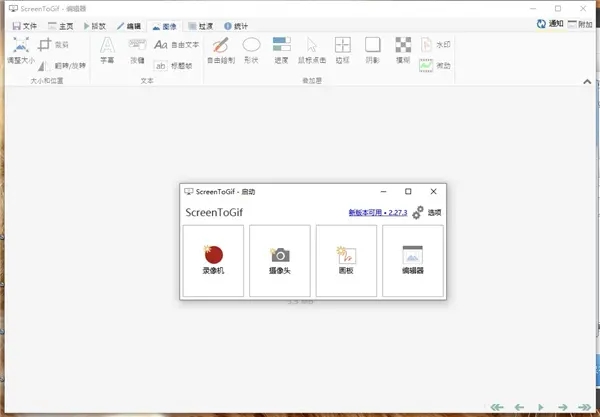Open the 录像机 screen recorder

tap(212, 260)
